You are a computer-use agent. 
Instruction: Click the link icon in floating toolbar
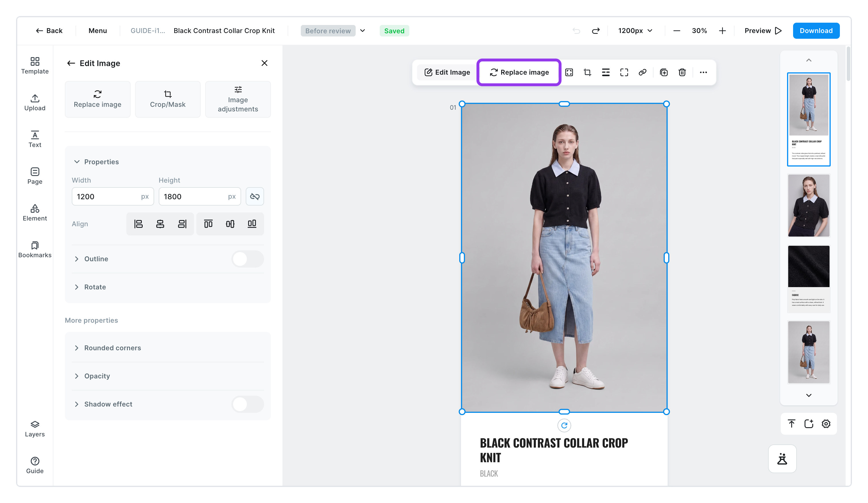click(642, 72)
